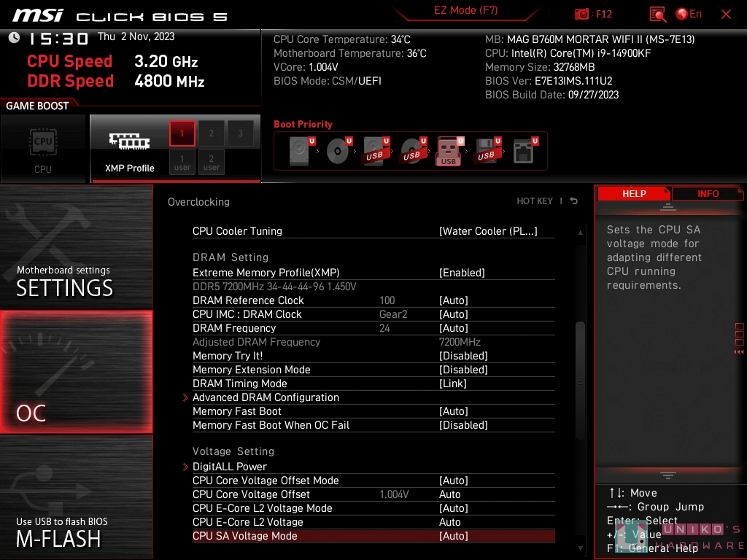This screenshot has height=560, width=747.
Task: Change Memory Try It! Disabled value
Action: tap(463, 356)
